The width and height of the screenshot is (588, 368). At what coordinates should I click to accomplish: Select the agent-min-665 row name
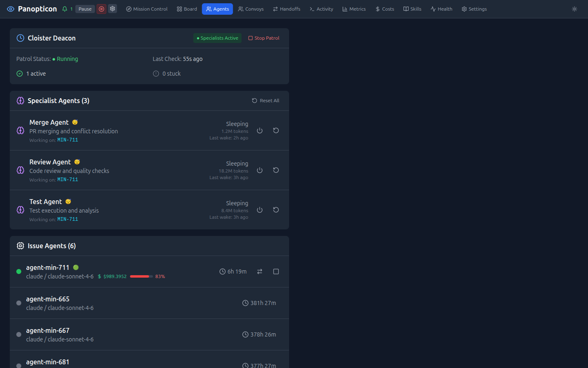[48, 299]
